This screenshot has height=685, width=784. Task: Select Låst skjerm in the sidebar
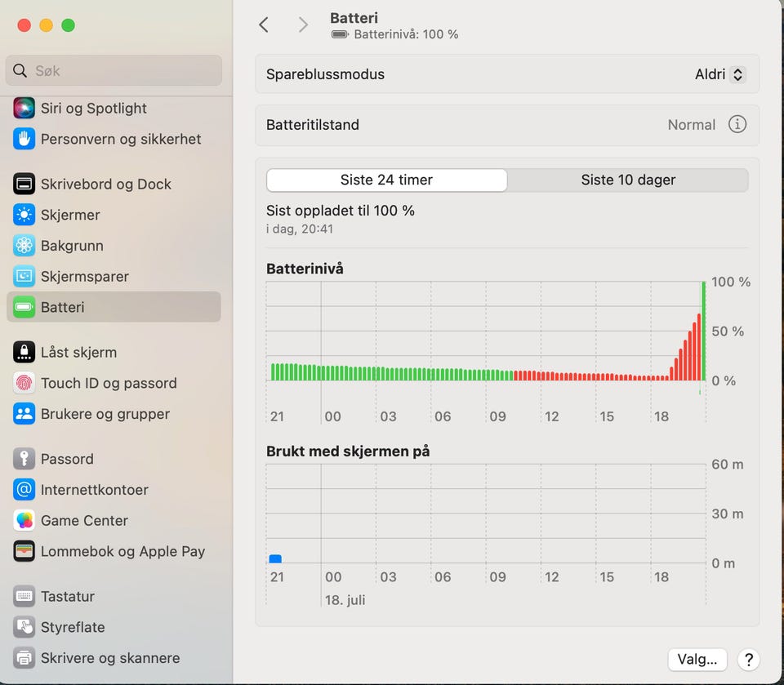78,352
